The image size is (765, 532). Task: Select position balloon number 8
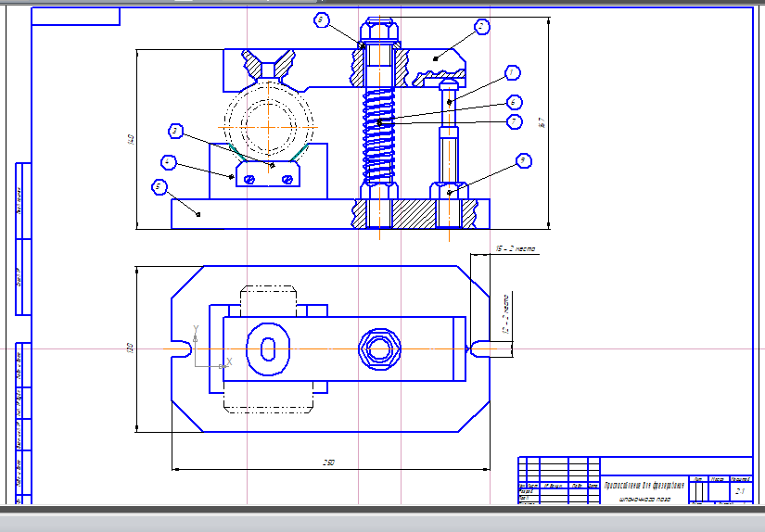click(321, 19)
